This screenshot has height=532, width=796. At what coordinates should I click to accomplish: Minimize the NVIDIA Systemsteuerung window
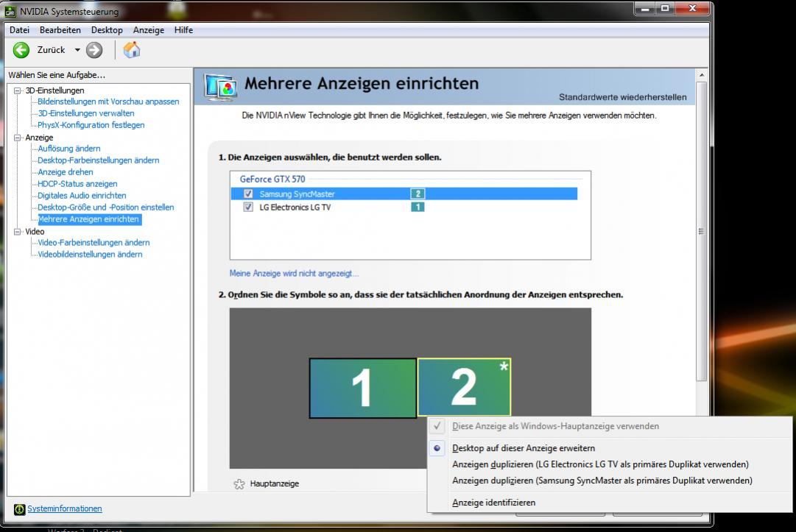(x=645, y=9)
